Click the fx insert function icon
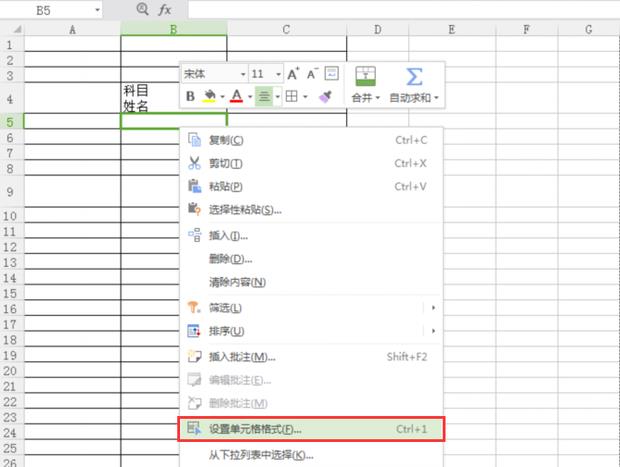 [165, 9]
